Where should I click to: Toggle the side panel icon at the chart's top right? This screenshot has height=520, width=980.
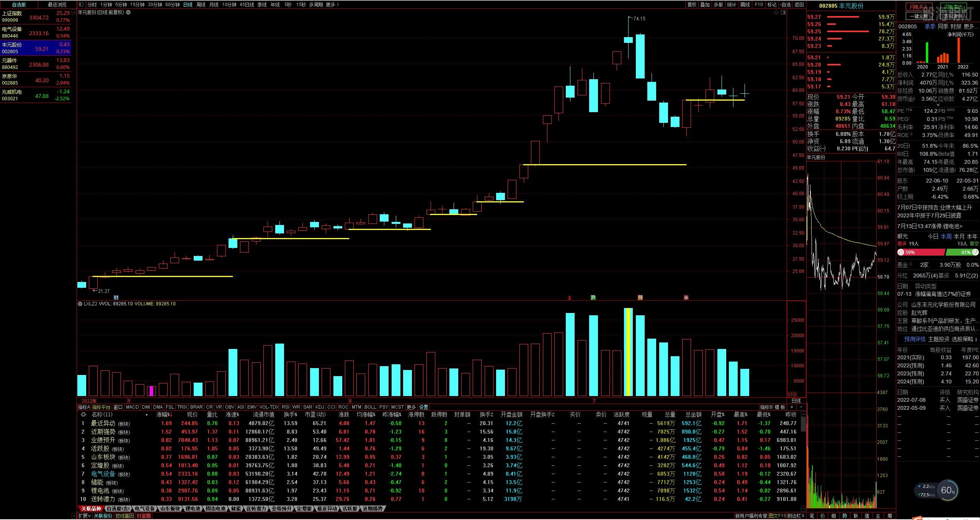pyautogui.click(x=783, y=12)
